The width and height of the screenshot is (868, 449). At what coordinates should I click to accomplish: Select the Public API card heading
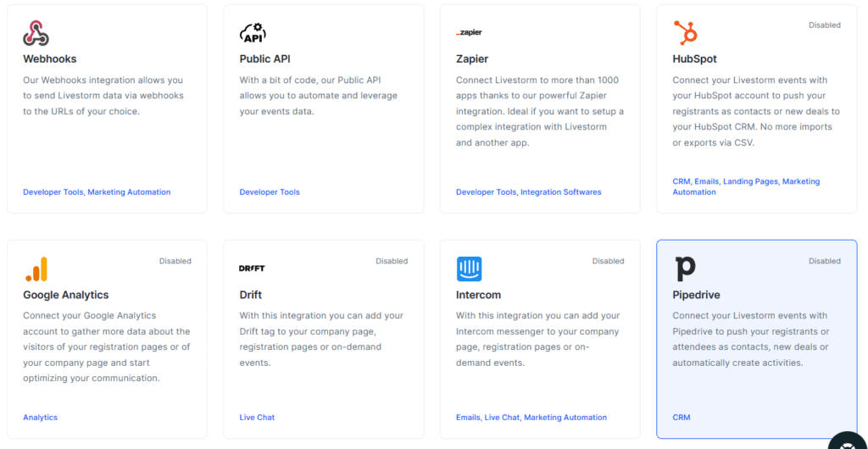[264, 59]
